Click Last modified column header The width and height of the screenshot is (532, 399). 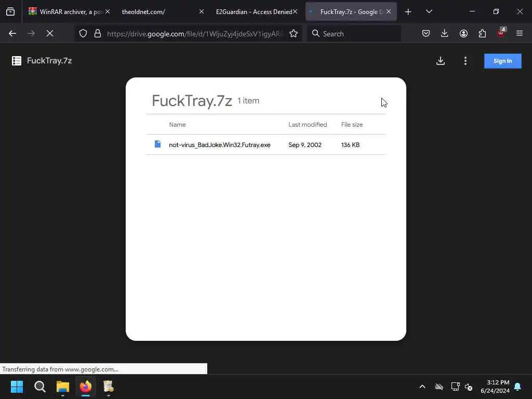(308, 125)
